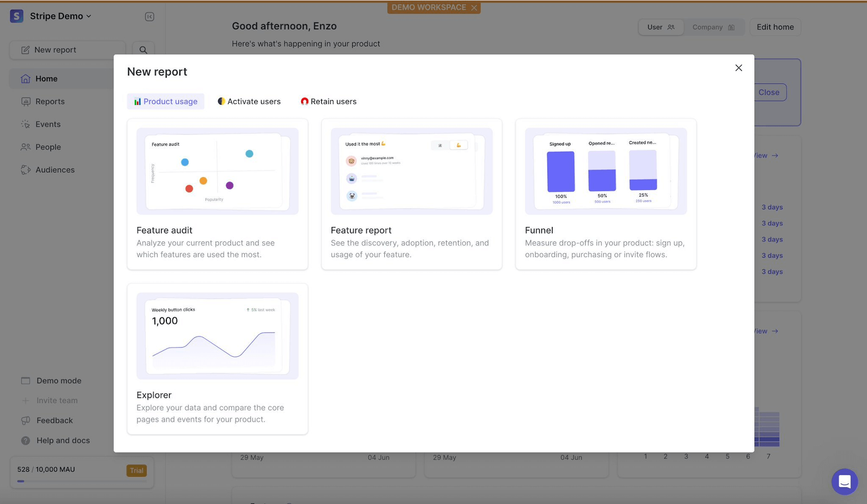Toggle Demo mode off
The width and height of the screenshot is (867, 504).
58,381
